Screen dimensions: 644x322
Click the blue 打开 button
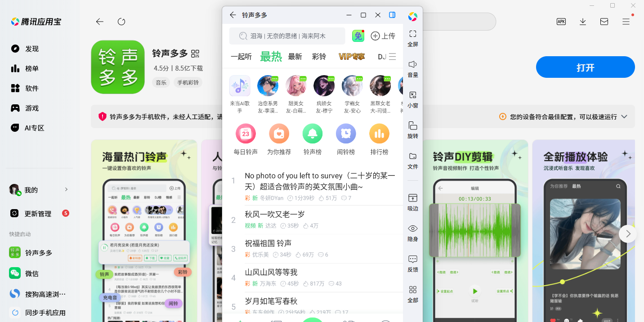(585, 67)
